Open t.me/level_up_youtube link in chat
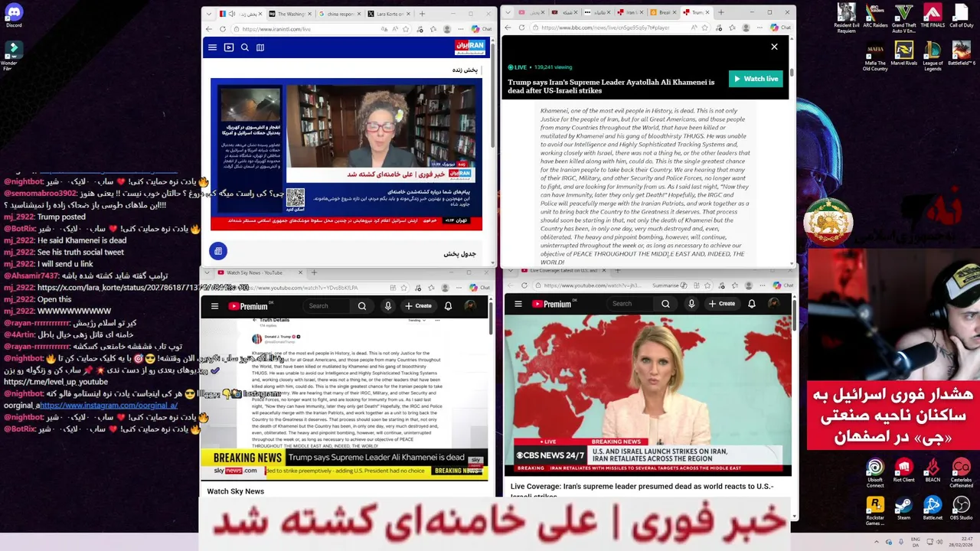 coord(56,382)
